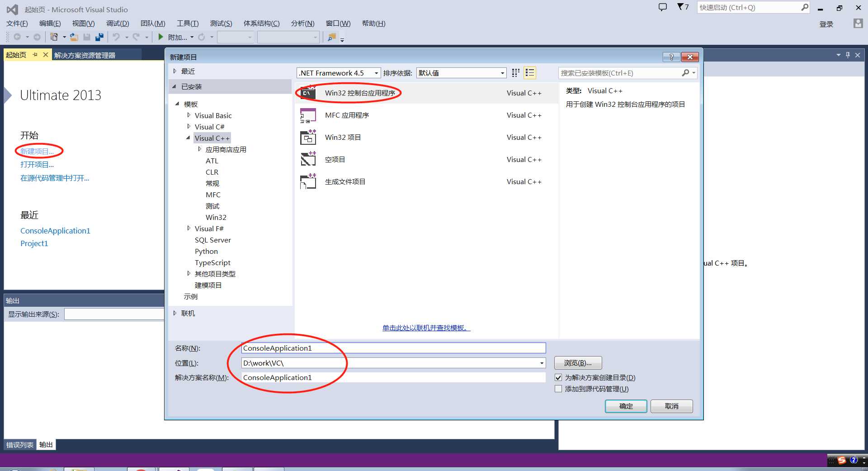
Task: Click the Find in Files toolbar icon
Action: [x=332, y=37]
